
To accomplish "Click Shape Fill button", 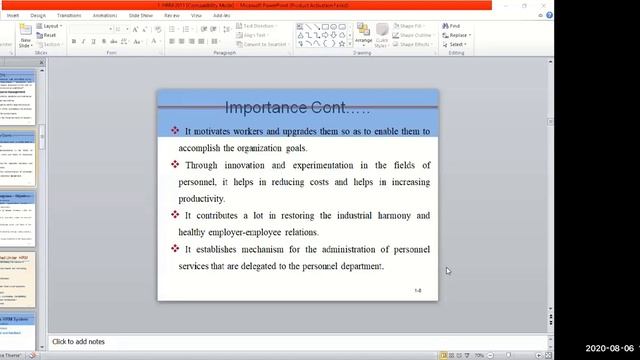I will pyautogui.click(x=409, y=26).
